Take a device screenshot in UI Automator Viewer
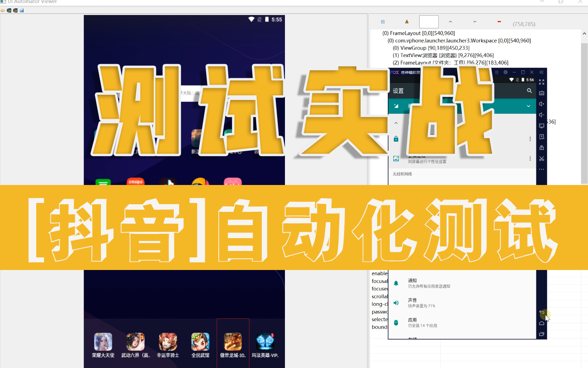The height and width of the screenshot is (368, 588). pos(9,10)
